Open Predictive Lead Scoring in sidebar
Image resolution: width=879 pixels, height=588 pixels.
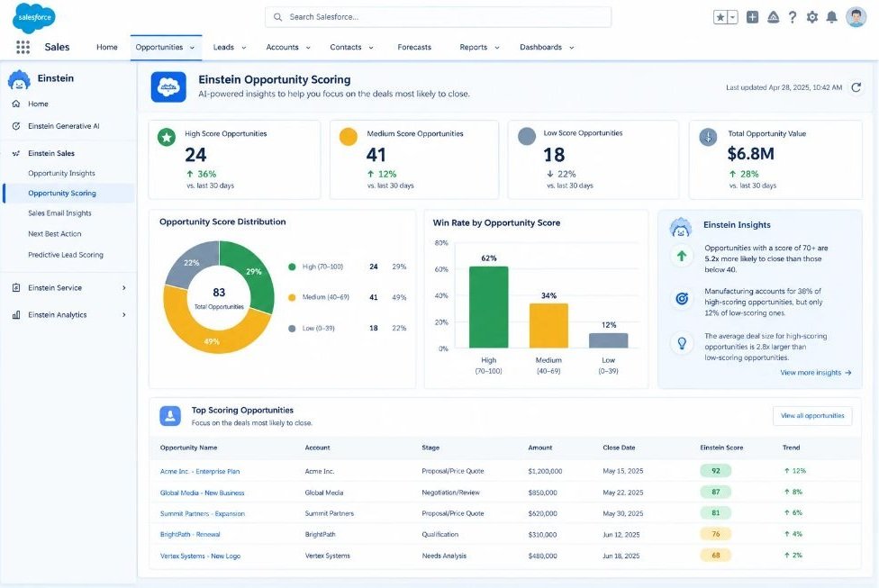point(66,255)
